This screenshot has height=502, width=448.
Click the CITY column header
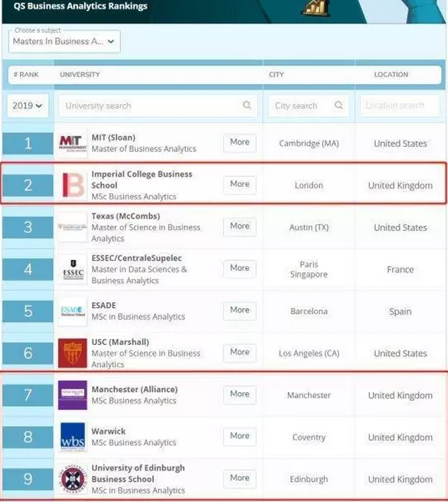(x=276, y=74)
